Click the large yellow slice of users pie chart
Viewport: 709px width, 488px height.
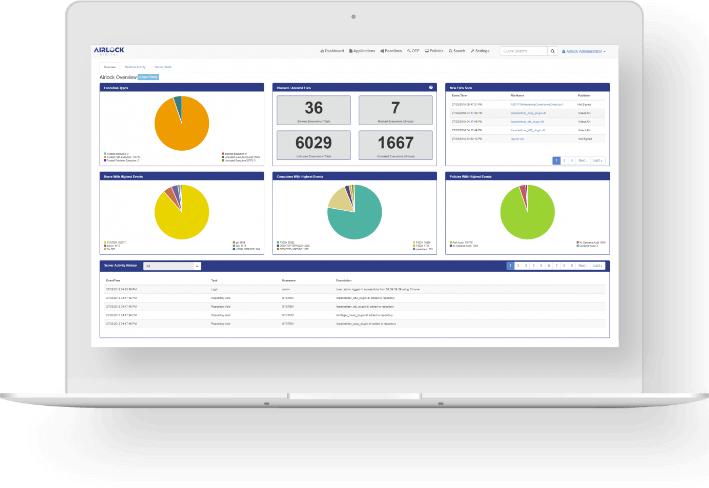(183, 219)
